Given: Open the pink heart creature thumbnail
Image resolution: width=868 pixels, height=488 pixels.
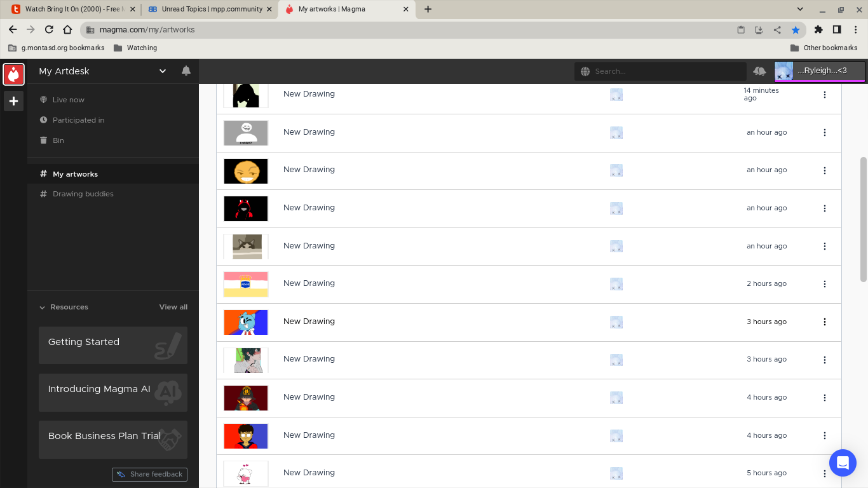Looking at the screenshot, I should tap(246, 473).
